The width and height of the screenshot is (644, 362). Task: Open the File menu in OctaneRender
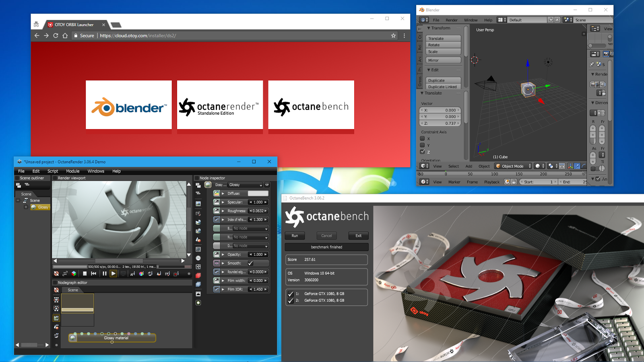[21, 171]
